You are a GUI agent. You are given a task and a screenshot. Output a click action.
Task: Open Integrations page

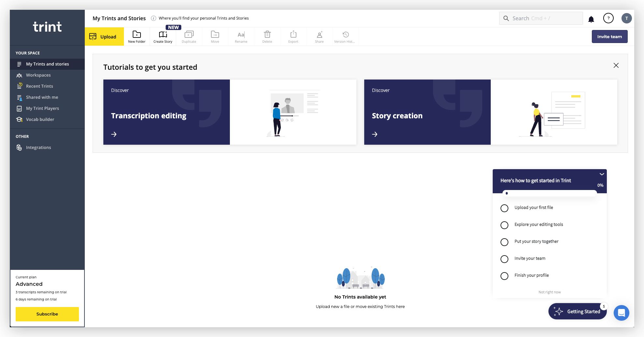(47, 147)
